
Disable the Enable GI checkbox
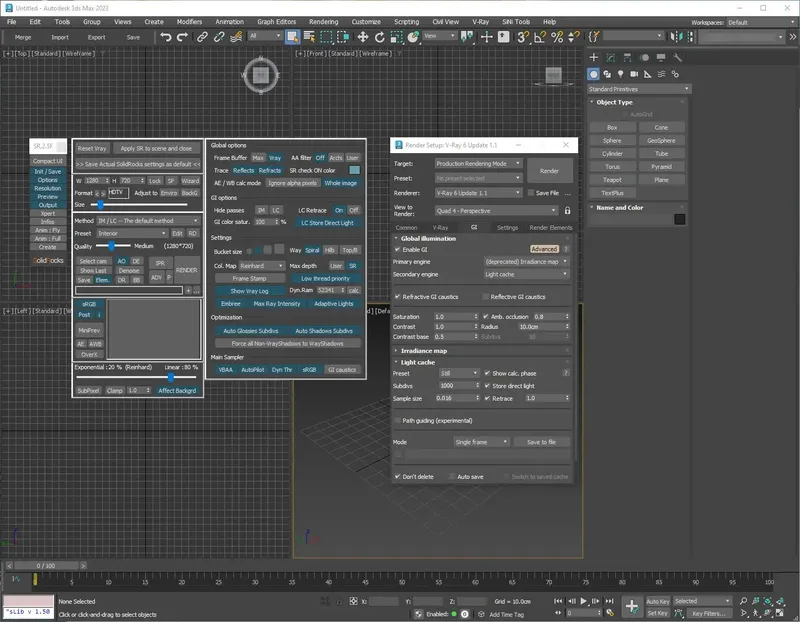398,249
